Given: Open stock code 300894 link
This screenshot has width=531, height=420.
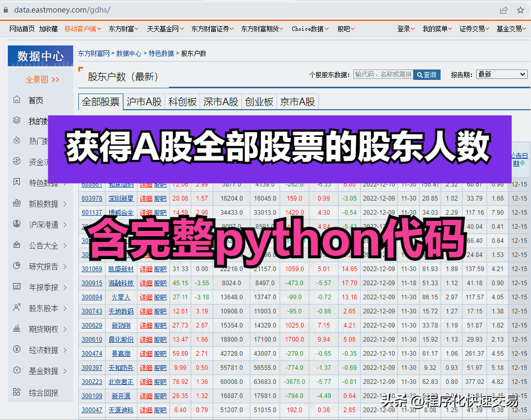Looking at the screenshot, I should (x=92, y=297).
